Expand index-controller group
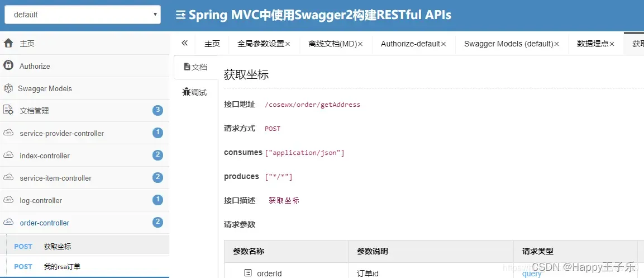 click(x=84, y=156)
